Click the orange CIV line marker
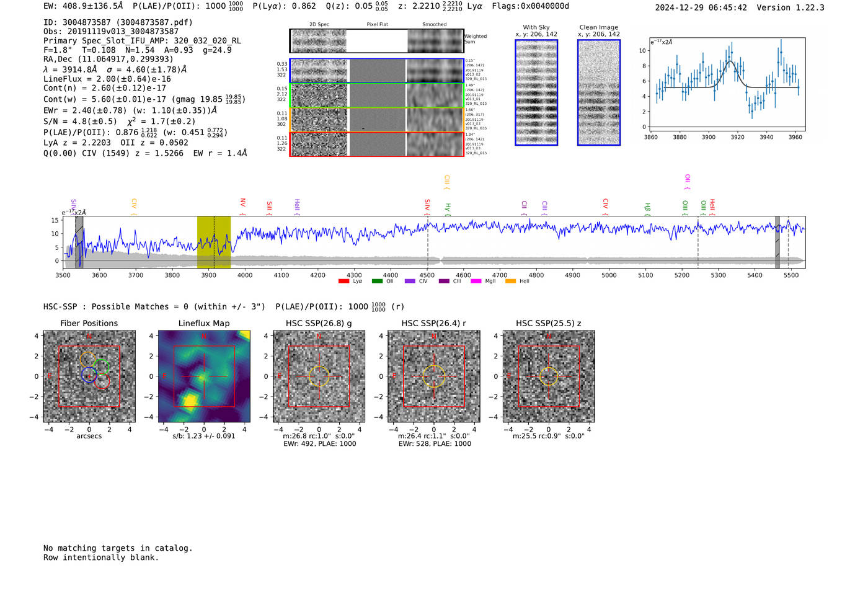The width and height of the screenshot is (868, 591). (x=134, y=206)
